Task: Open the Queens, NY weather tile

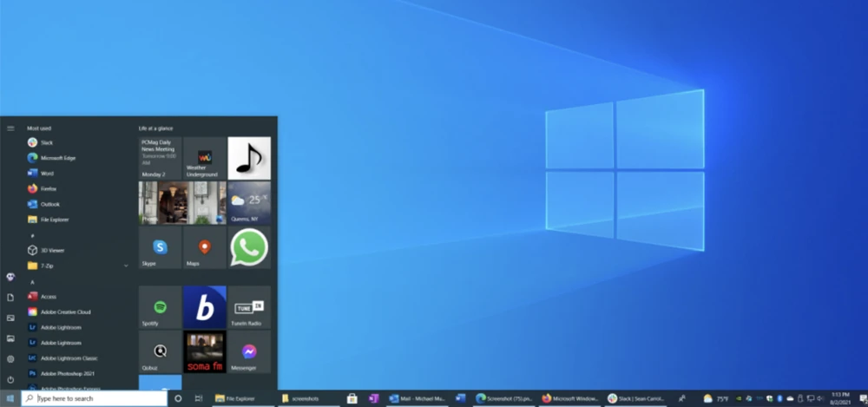Action: pos(249,203)
